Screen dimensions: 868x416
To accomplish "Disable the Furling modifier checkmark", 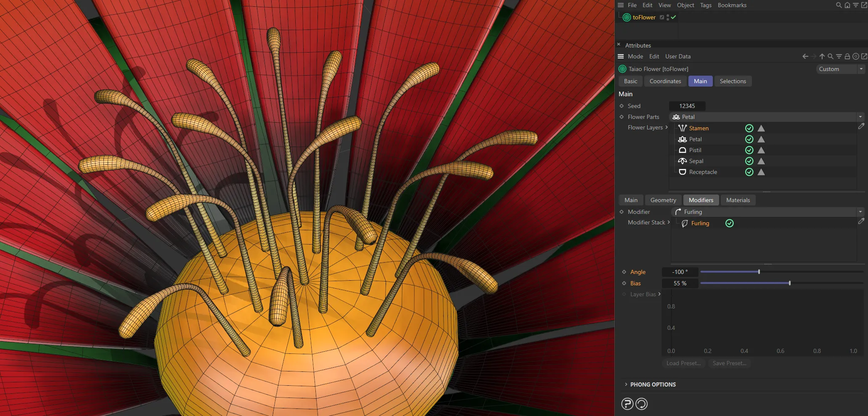I will click(x=730, y=223).
